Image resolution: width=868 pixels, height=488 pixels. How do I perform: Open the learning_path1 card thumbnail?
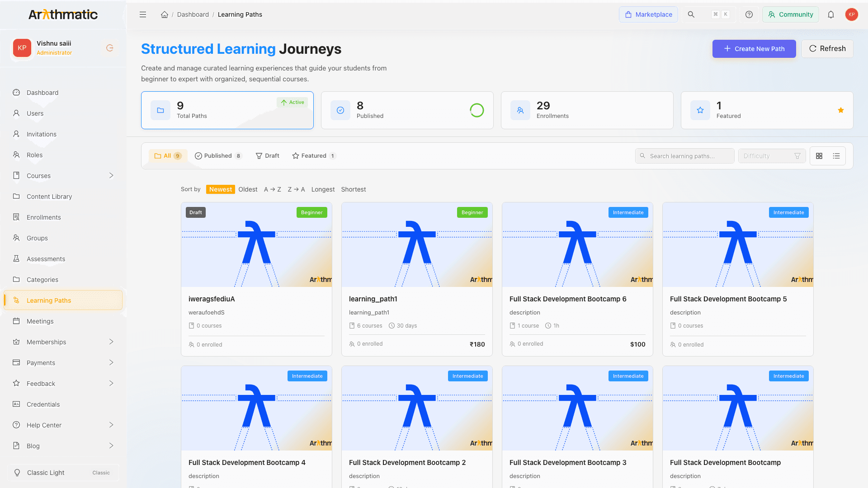point(417,244)
